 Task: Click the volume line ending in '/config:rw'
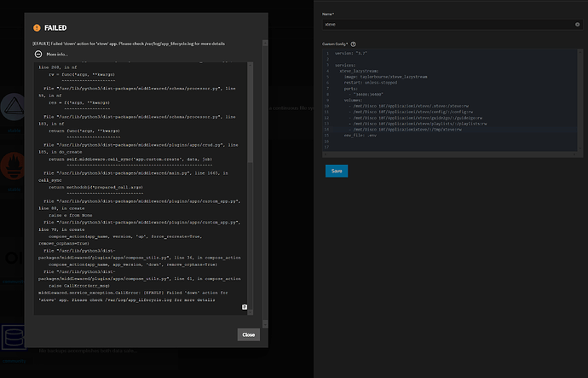pyautogui.click(x=411, y=112)
